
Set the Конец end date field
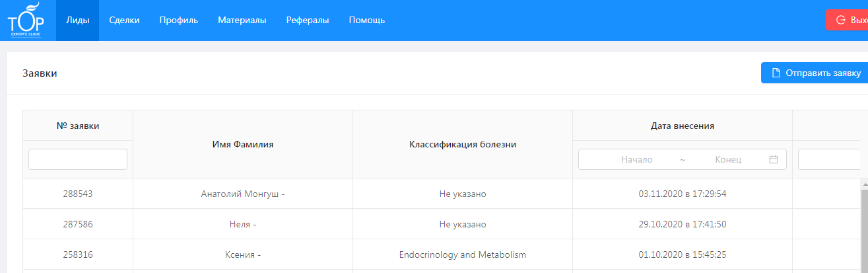pos(728,159)
